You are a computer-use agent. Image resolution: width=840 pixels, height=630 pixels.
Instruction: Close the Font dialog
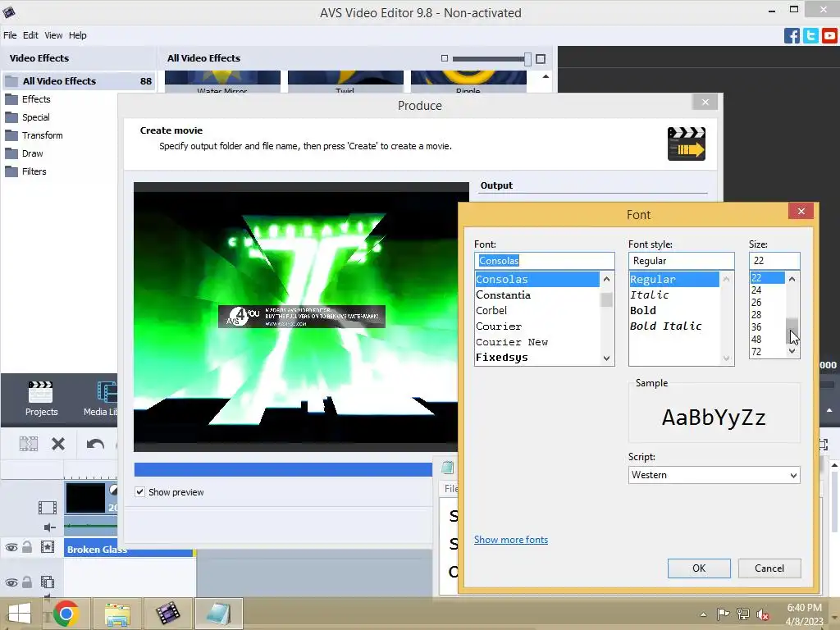click(x=801, y=211)
